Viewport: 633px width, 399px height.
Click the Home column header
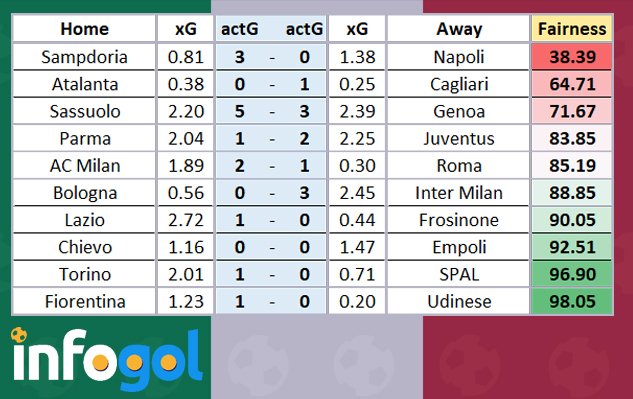[84, 29]
